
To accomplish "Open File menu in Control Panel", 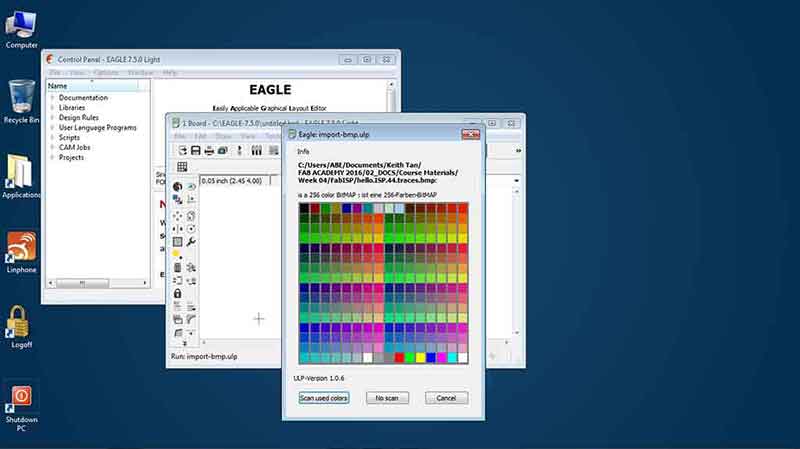I will (55, 72).
